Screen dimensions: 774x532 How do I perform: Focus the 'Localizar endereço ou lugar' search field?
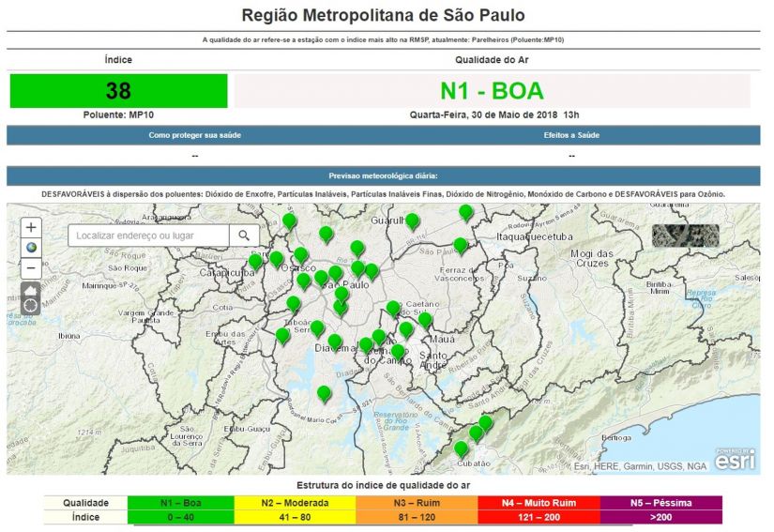(x=148, y=236)
